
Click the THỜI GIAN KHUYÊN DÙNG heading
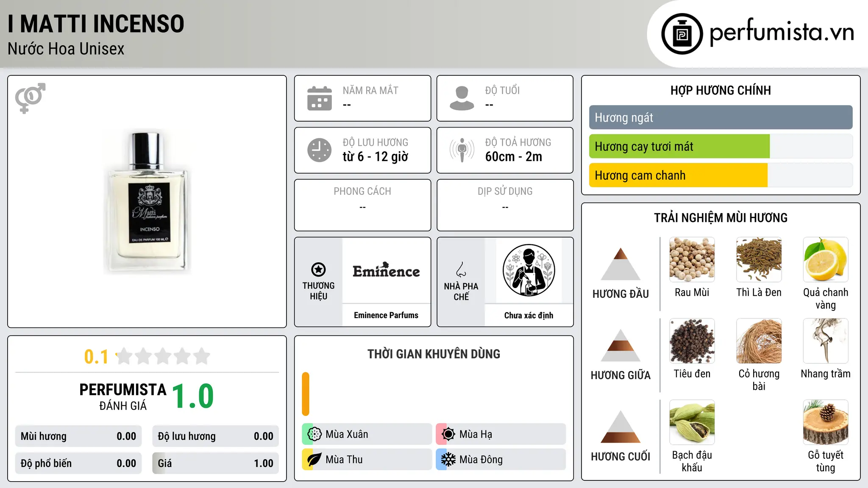434,354
